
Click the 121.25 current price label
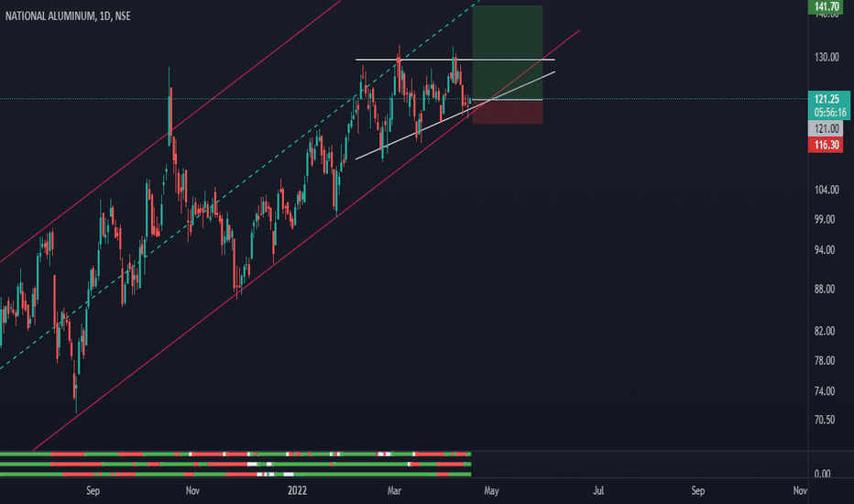tap(828, 99)
